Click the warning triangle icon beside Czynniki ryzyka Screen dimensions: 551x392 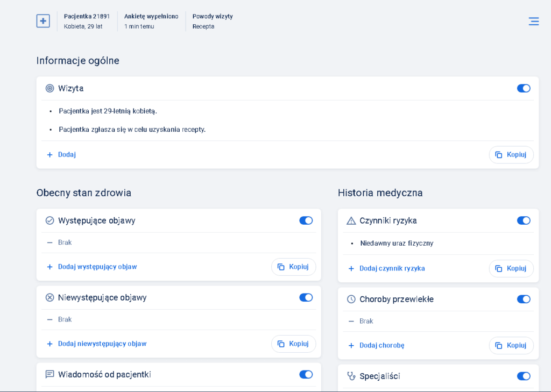[351, 220]
